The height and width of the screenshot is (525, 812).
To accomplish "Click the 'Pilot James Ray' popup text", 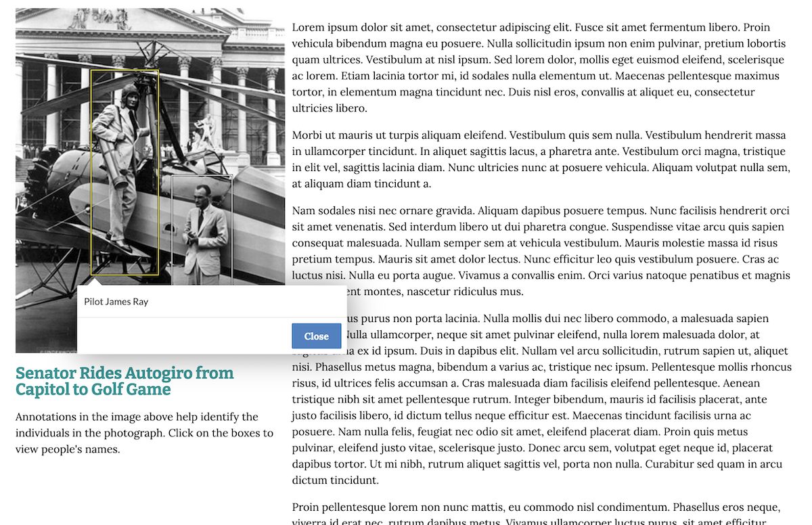I will (x=116, y=302).
